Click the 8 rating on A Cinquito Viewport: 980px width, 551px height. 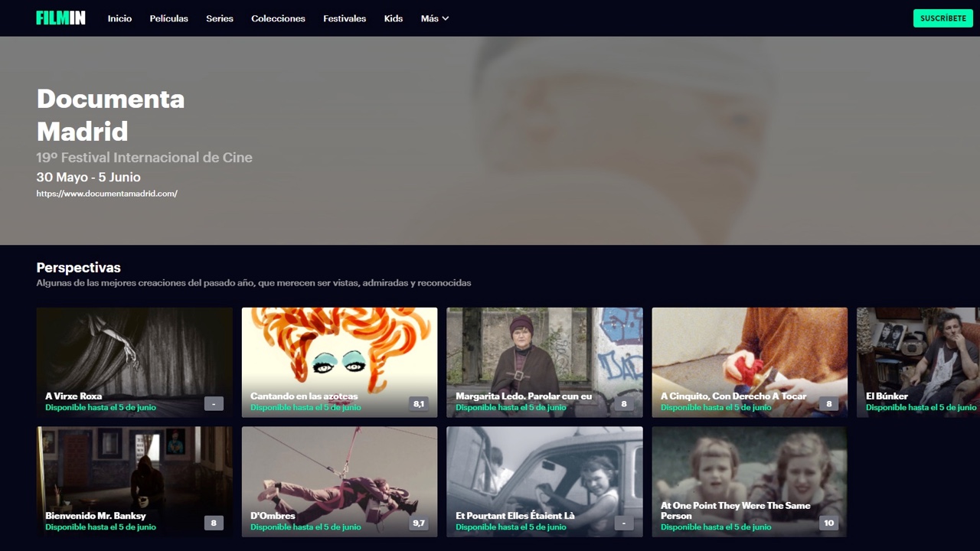[829, 403]
